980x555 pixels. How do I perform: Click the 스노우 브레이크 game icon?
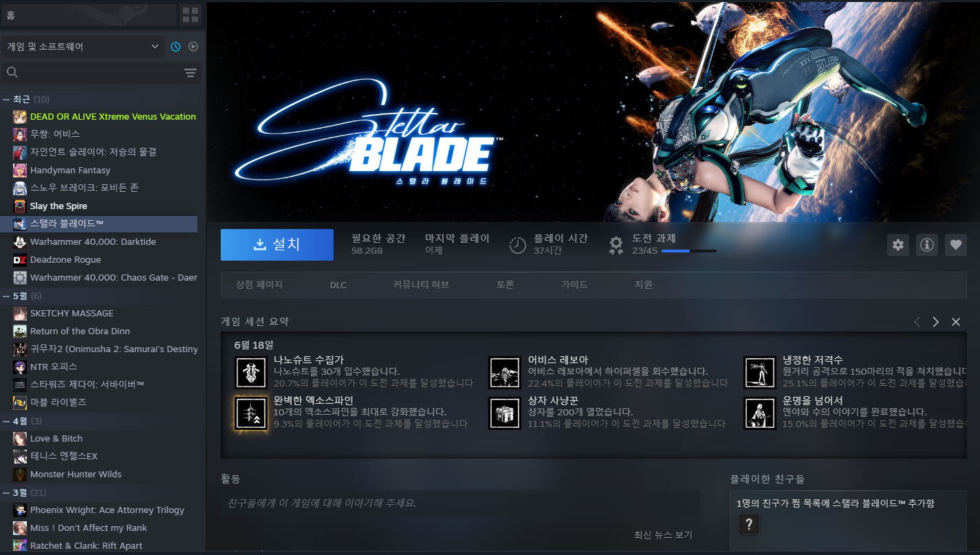tap(20, 188)
